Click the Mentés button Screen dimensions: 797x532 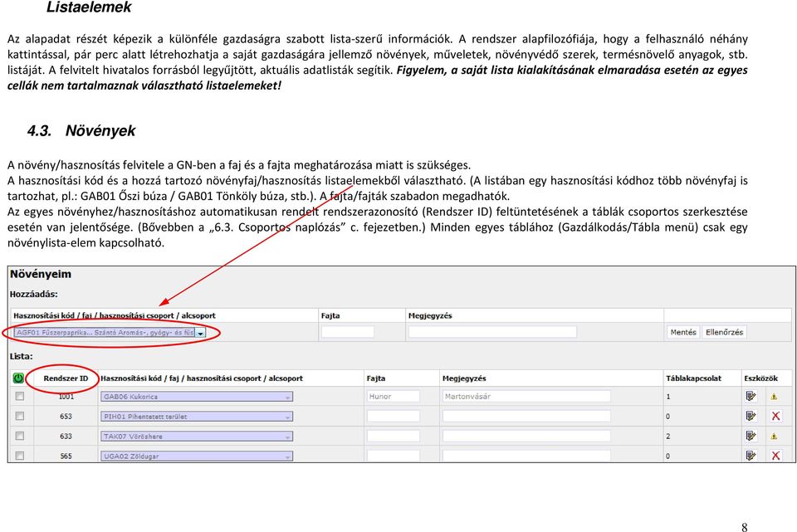[x=682, y=332]
